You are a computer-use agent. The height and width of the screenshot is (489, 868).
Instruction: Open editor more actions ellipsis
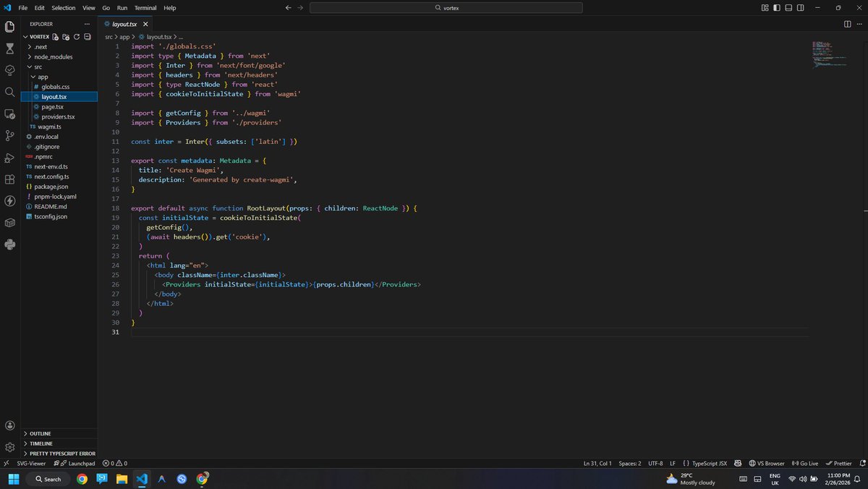pos(859,24)
